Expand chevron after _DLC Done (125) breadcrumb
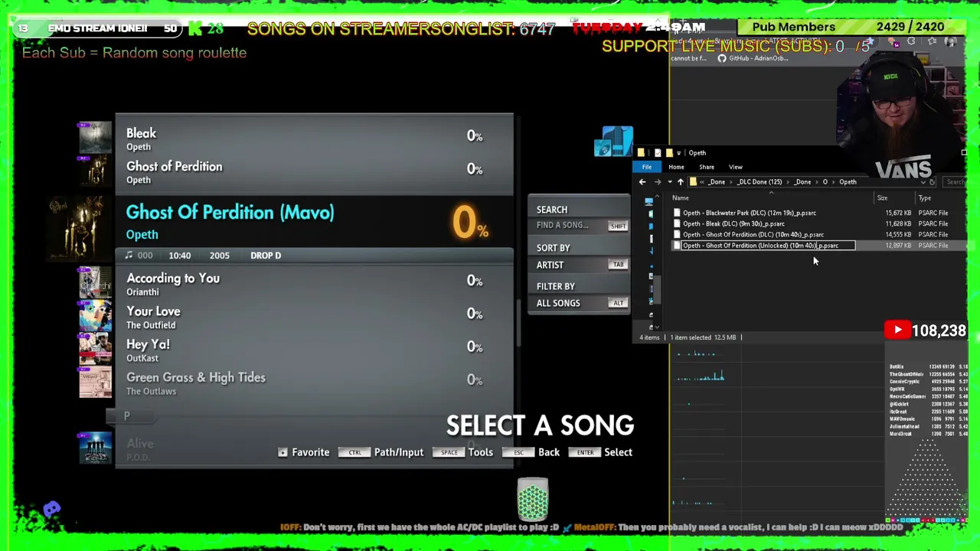 (788, 182)
